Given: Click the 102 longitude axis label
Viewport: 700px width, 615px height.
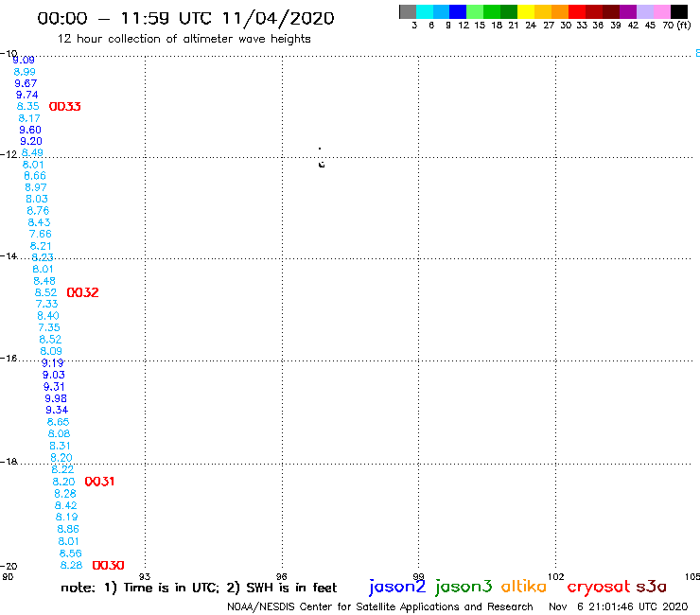Looking at the screenshot, I should coord(556,576).
